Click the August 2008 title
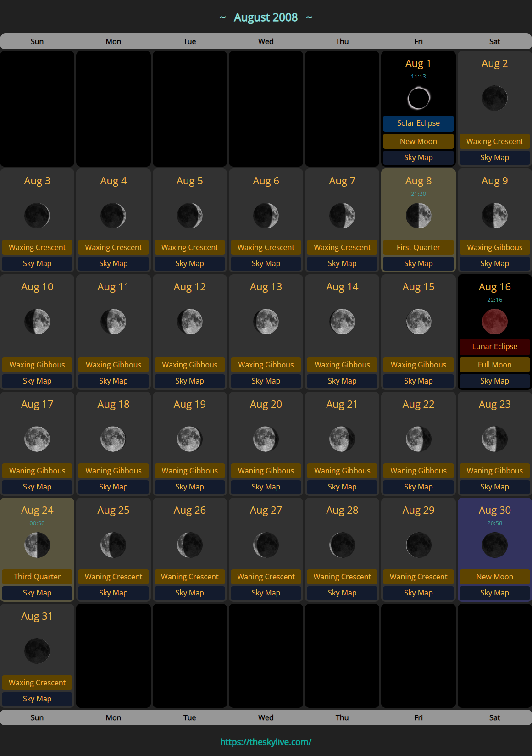The height and width of the screenshot is (756, 532). [266, 17]
